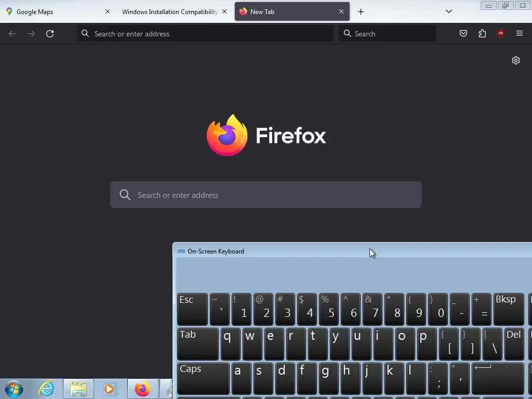Tap the backtick tilde key
This screenshot has width=532, height=399.
[x=220, y=310]
